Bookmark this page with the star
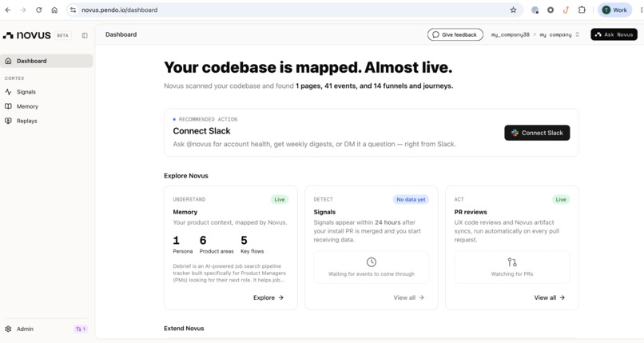 click(x=514, y=10)
